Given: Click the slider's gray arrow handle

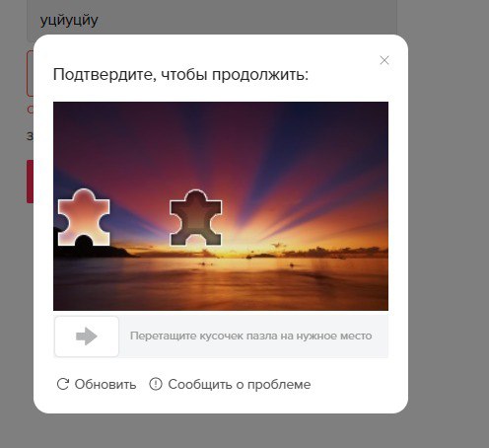Looking at the screenshot, I should pos(87,336).
